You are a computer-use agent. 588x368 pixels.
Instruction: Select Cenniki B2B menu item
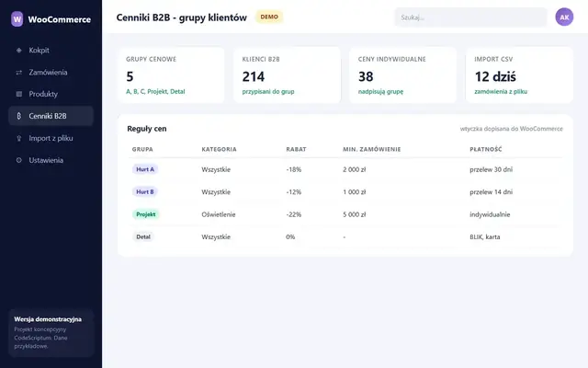(51, 116)
